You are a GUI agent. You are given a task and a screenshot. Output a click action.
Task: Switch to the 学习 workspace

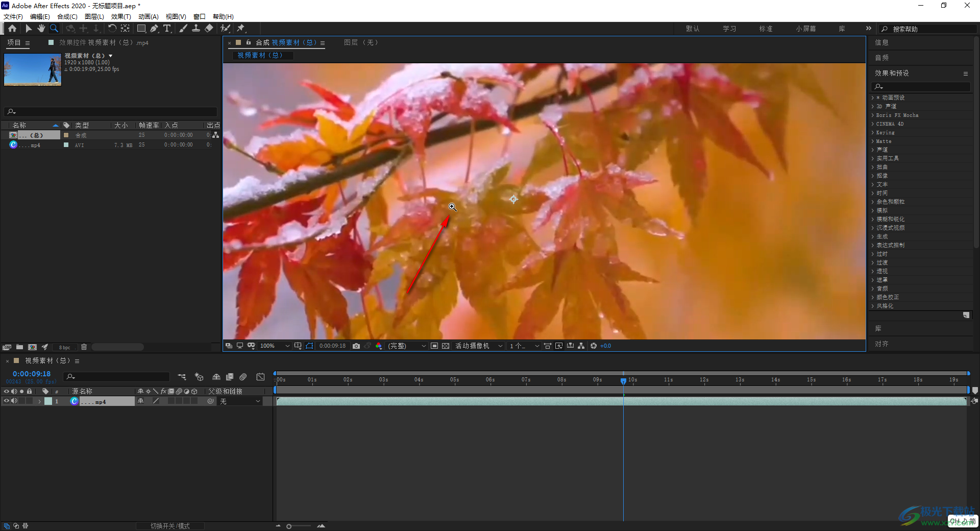tap(729, 29)
